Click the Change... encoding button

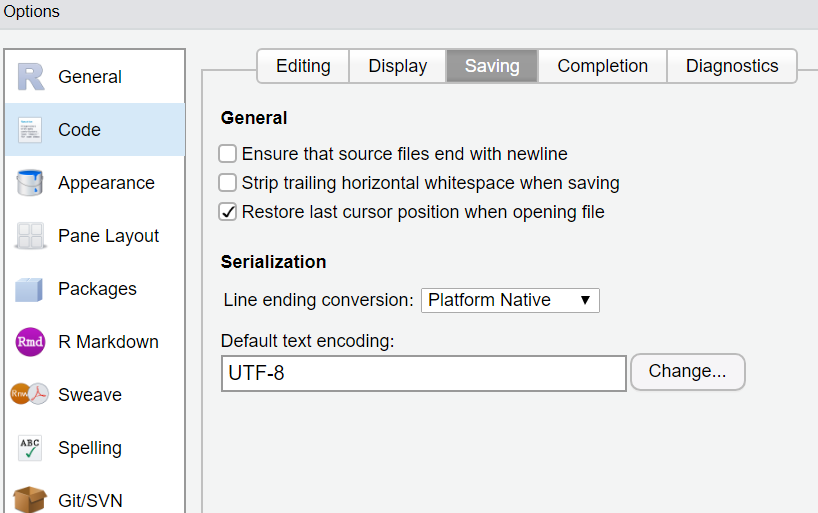pyautogui.click(x=687, y=372)
